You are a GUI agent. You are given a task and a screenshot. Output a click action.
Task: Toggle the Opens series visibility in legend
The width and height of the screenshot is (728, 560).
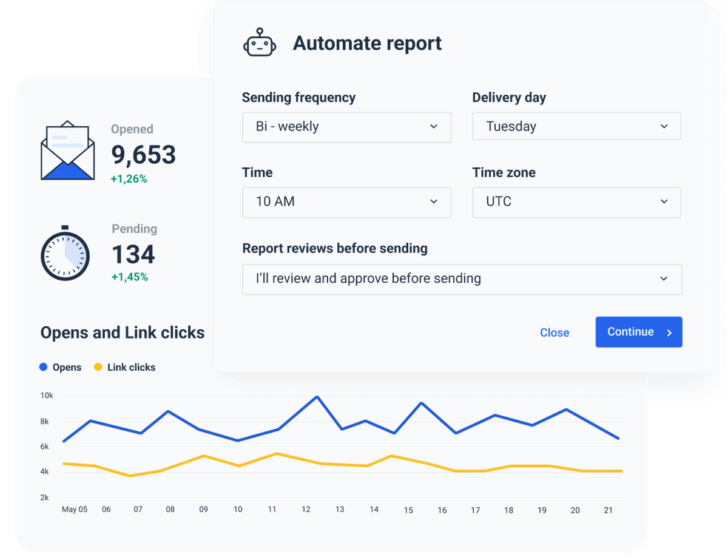pyautogui.click(x=61, y=367)
